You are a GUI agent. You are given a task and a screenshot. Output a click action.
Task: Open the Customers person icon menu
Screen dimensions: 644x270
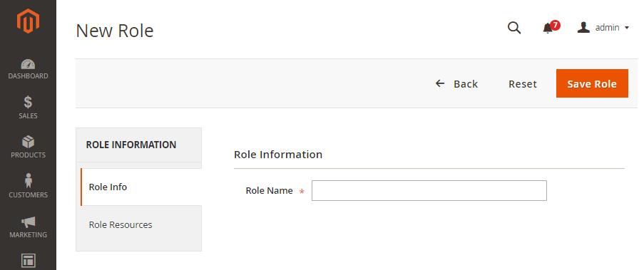[x=28, y=181]
